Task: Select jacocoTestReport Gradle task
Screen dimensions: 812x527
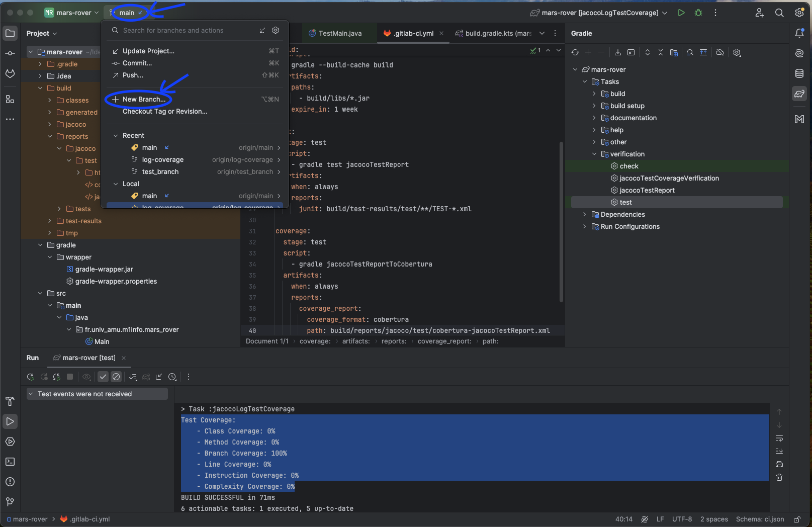Action: 647,191
